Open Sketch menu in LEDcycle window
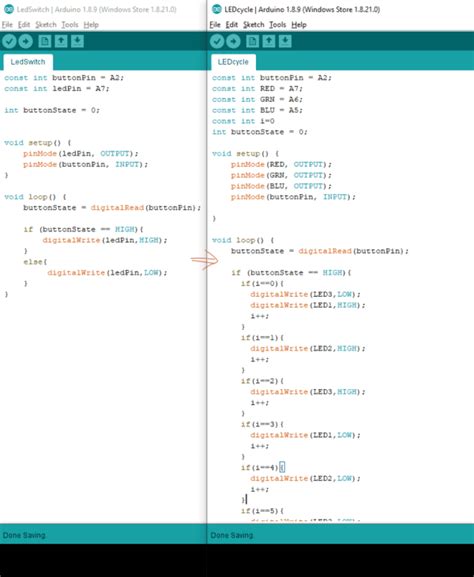Image resolution: width=474 pixels, height=577 pixels. coord(254,25)
